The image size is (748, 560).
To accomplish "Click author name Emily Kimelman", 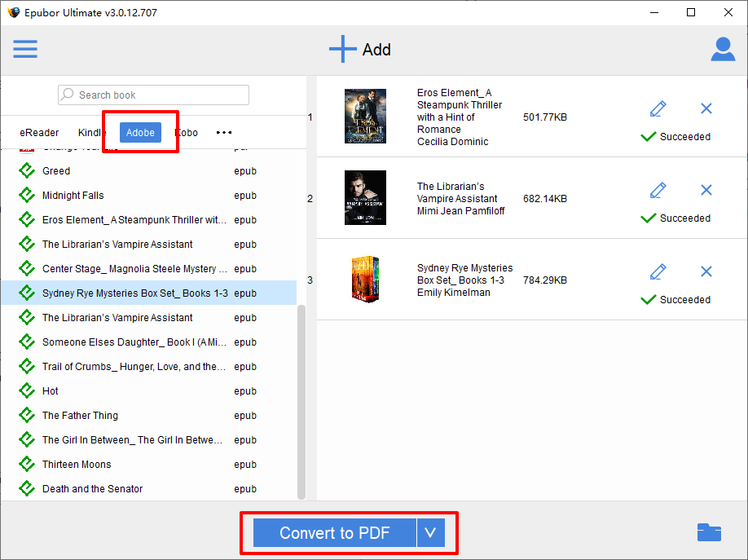I will [x=454, y=292].
